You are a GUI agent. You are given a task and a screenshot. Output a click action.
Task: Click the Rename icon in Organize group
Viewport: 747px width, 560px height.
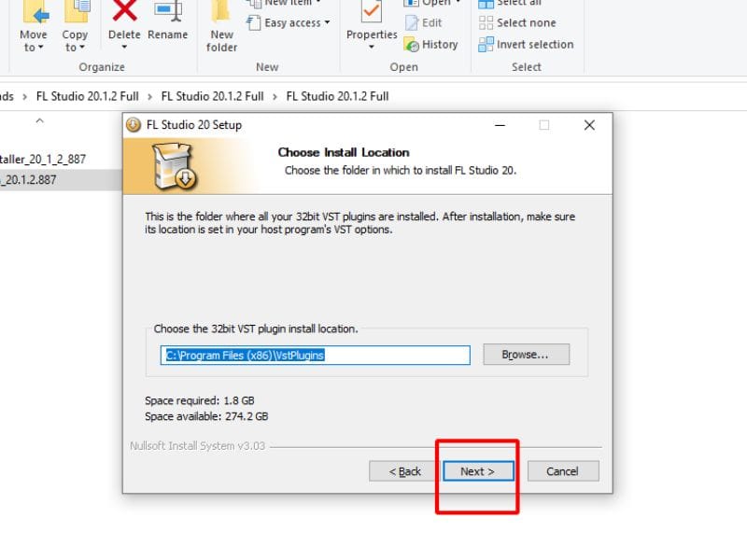168,11
